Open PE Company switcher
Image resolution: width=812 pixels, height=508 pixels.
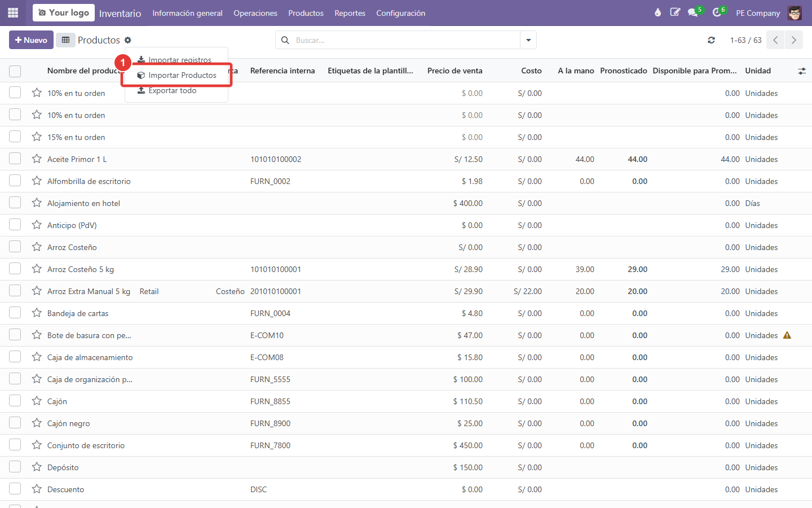click(758, 13)
